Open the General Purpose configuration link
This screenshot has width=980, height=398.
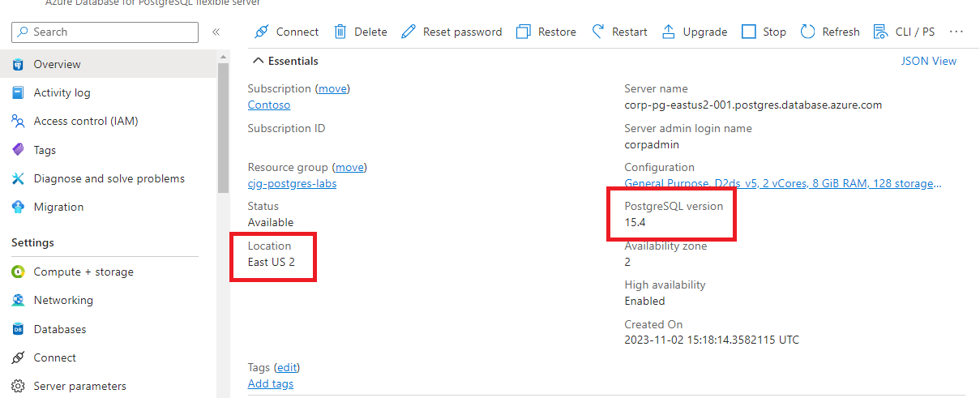(783, 183)
